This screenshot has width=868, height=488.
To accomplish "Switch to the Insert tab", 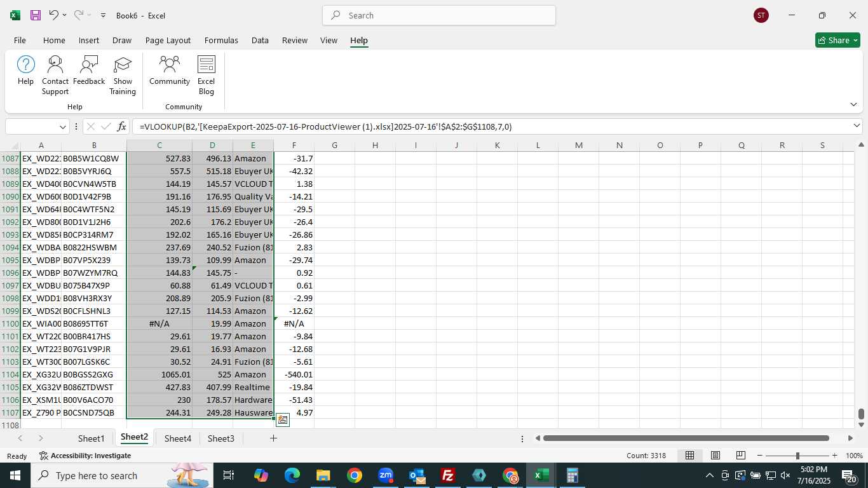I will click(89, 40).
